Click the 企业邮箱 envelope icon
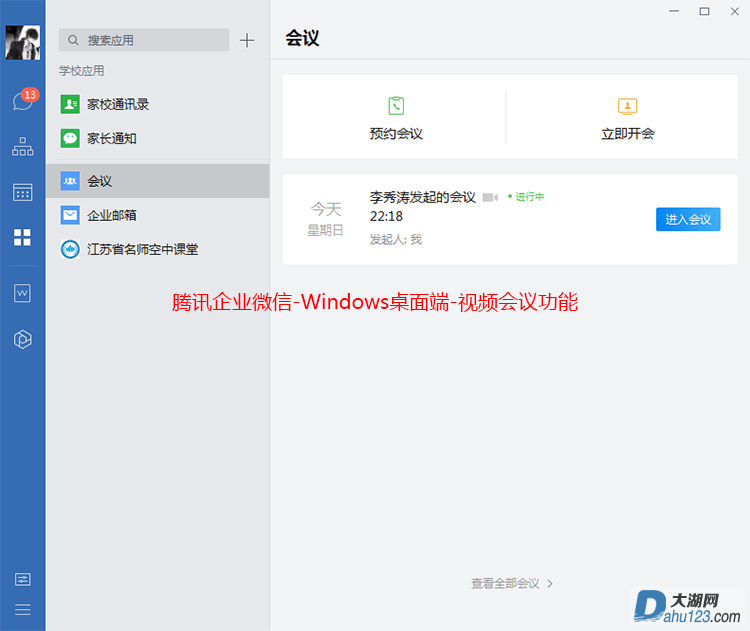The height and width of the screenshot is (631, 750). pos(70,215)
